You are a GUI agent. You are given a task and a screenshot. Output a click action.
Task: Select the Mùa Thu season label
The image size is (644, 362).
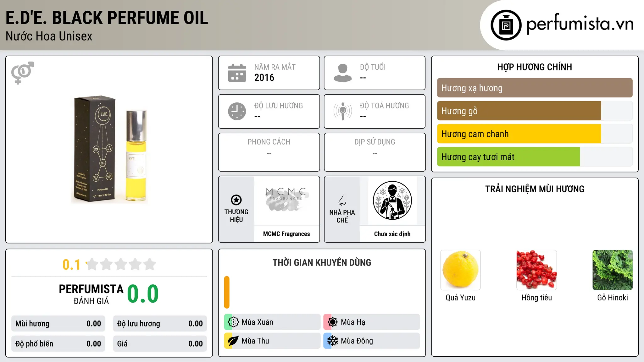pos(255,341)
